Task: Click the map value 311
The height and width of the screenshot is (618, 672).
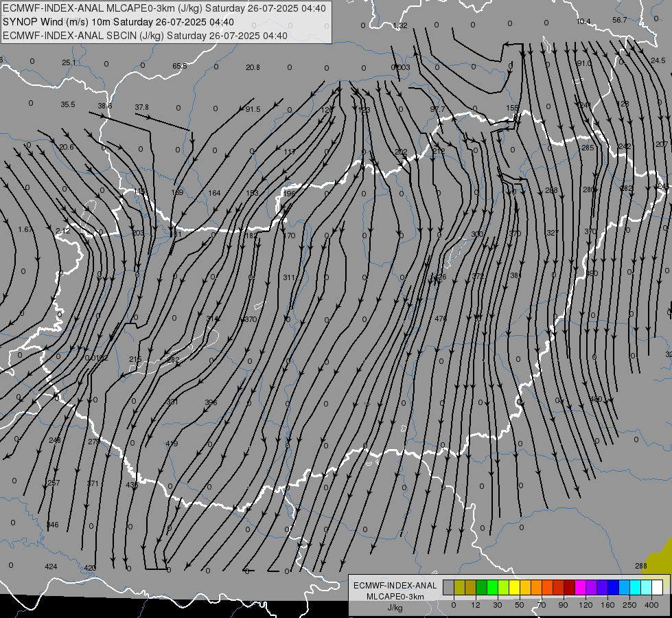Action: pos(289,277)
